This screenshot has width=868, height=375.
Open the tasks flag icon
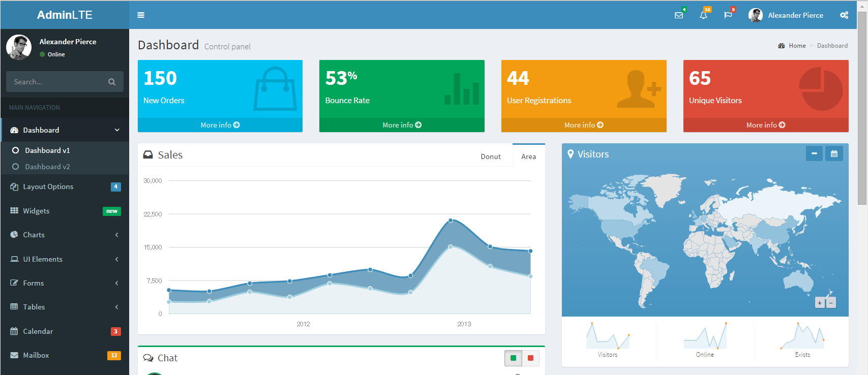coord(728,15)
